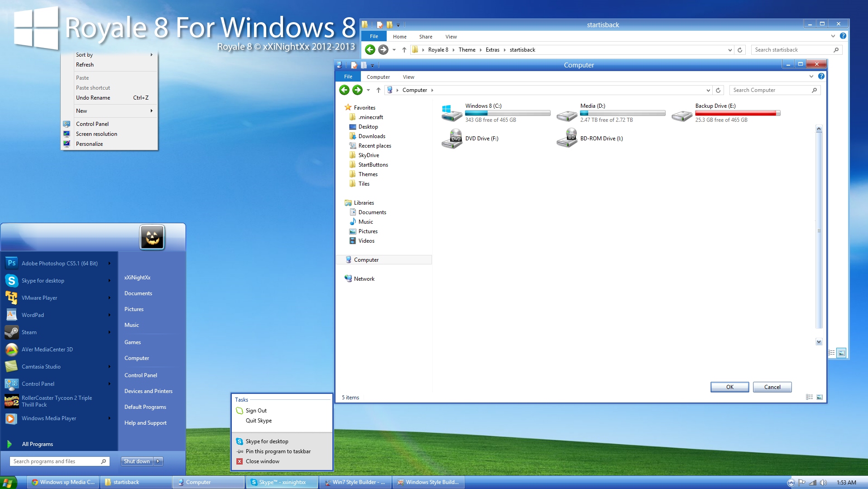Click the pumpkin user account picture
The width and height of the screenshot is (868, 489).
click(152, 237)
